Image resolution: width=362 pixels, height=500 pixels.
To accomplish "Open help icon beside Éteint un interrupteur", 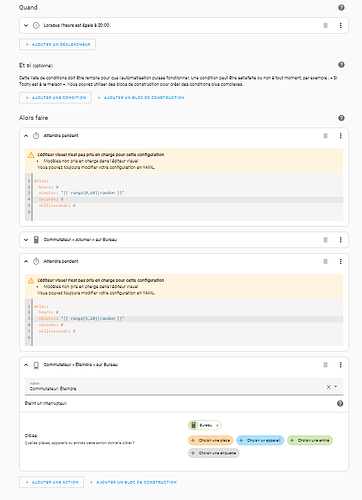I will pyautogui.click(x=340, y=403).
